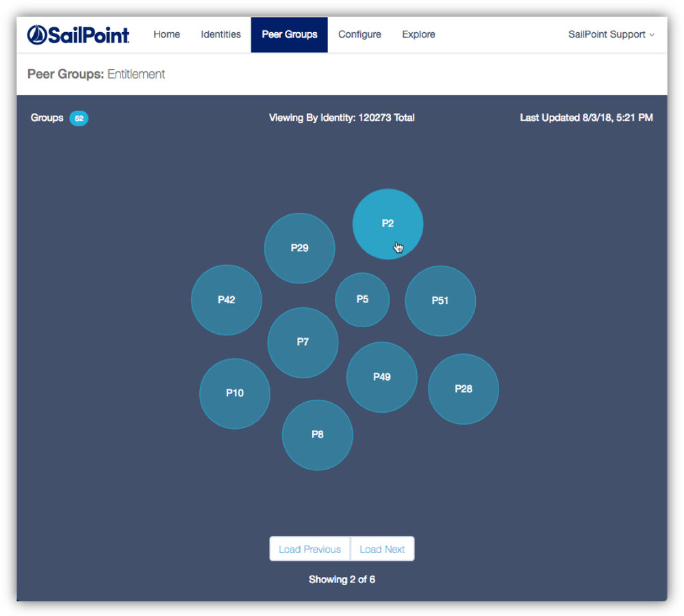
Task: Choose peer group P51
Action: coord(440,300)
